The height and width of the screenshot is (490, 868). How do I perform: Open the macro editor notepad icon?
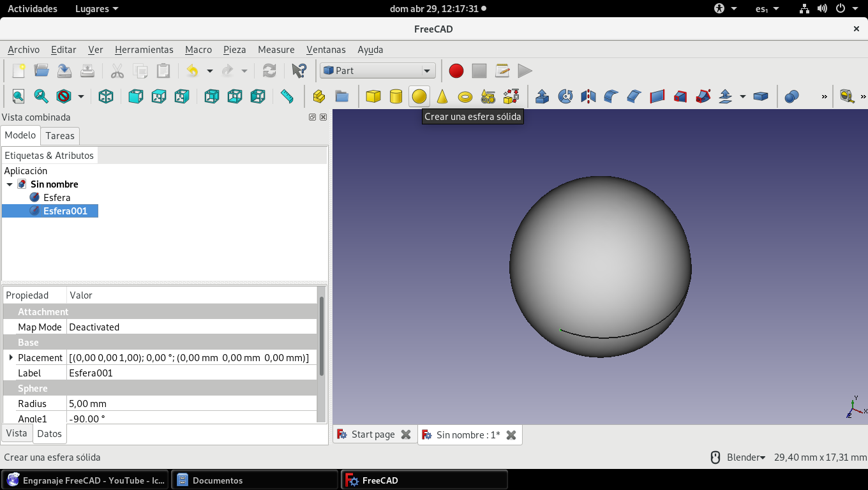502,71
